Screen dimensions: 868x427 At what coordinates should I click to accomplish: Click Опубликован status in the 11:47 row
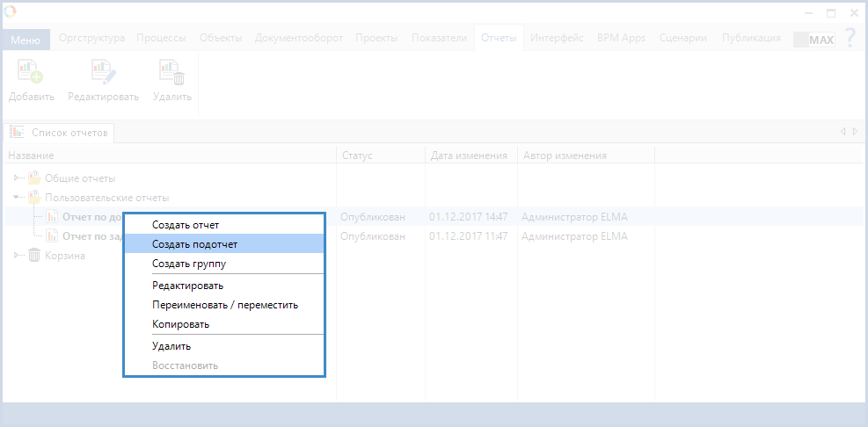coord(373,236)
